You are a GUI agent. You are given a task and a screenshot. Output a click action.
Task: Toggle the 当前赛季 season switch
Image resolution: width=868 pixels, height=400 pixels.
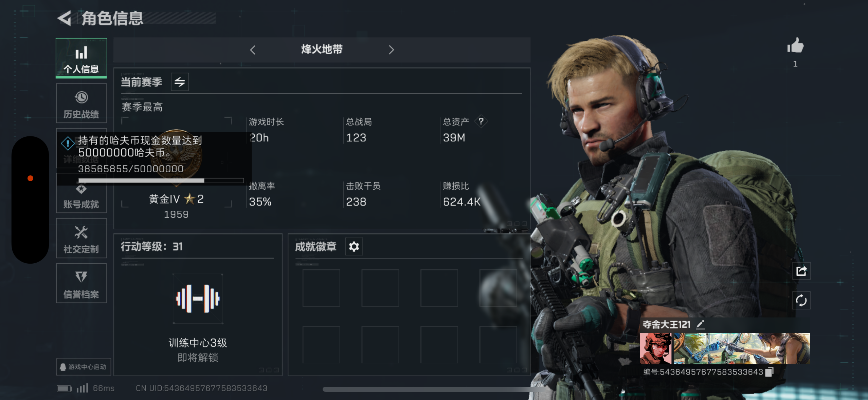[180, 82]
